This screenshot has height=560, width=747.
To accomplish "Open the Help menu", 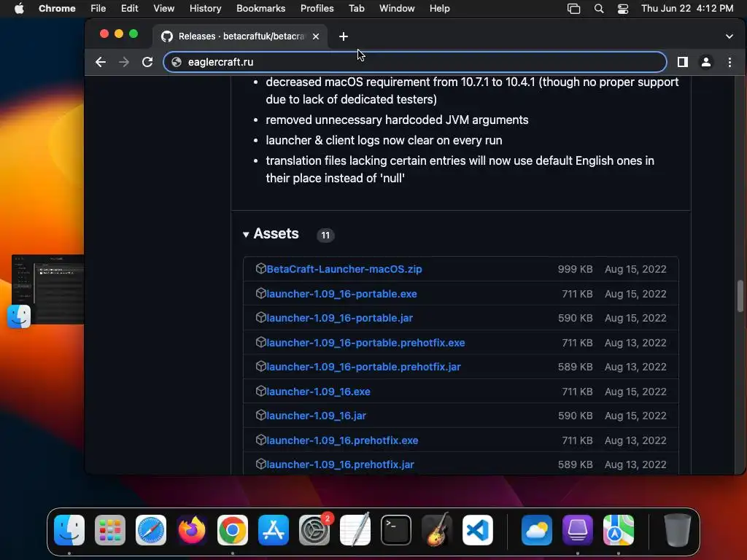I will [x=439, y=9].
